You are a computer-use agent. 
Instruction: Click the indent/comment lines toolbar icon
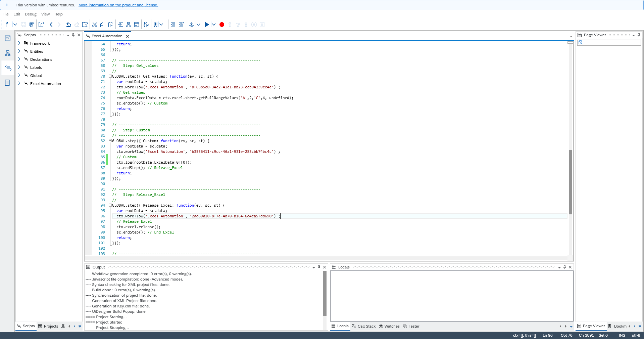tap(173, 25)
